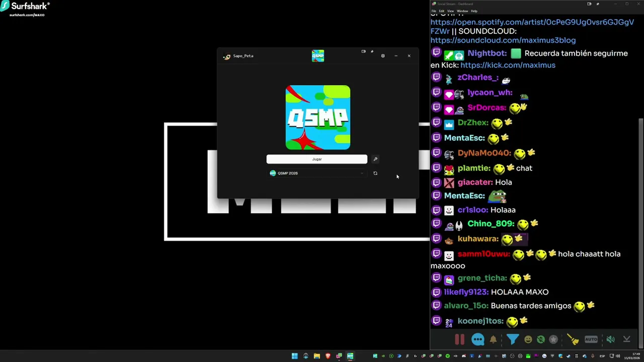
Task: Open the wrench tool next to Jugar
Action: coord(375,159)
